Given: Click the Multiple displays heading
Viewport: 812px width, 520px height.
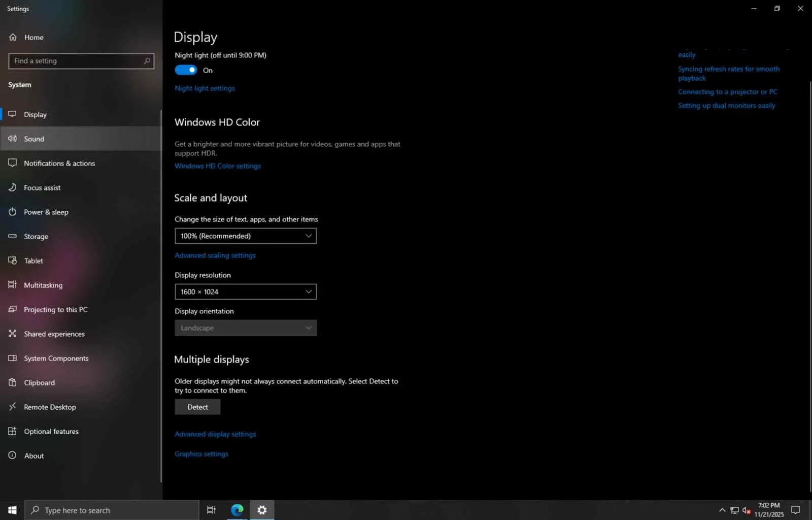Looking at the screenshot, I should pos(212,359).
